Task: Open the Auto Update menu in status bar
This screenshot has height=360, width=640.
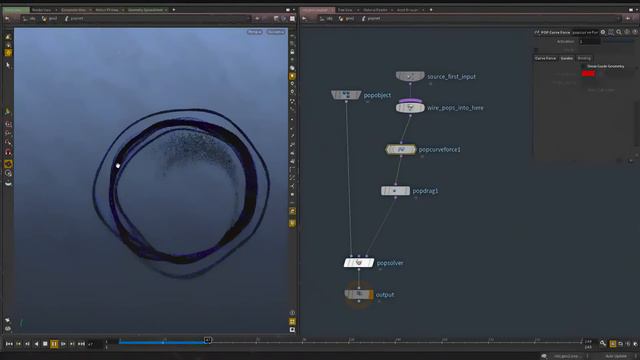Action: point(616,356)
